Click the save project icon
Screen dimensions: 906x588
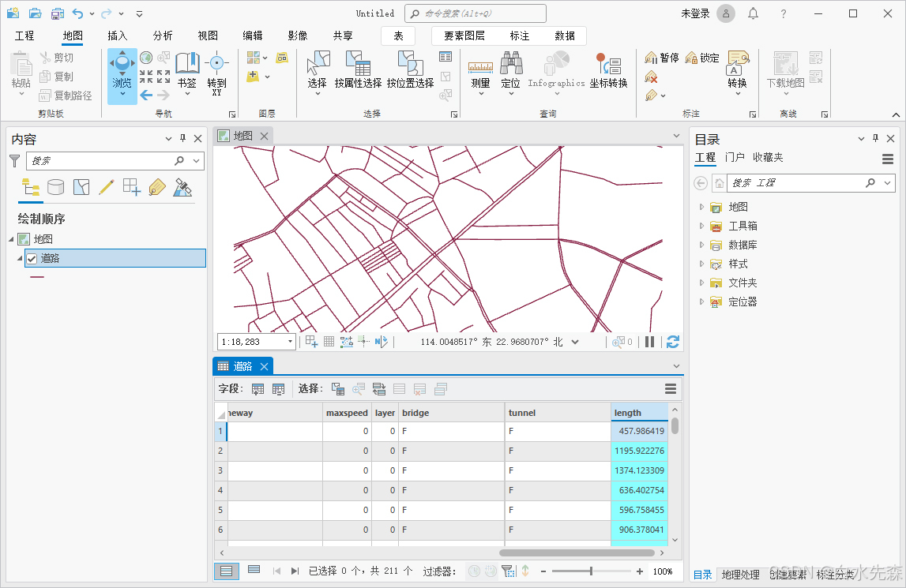point(57,13)
